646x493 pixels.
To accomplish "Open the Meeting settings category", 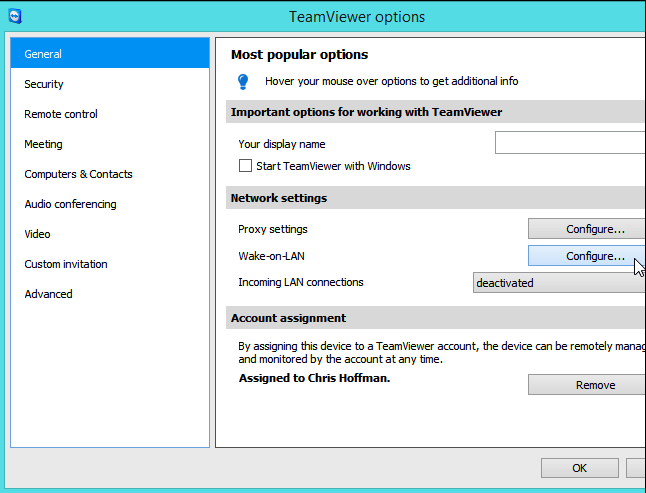I will coord(110,144).
